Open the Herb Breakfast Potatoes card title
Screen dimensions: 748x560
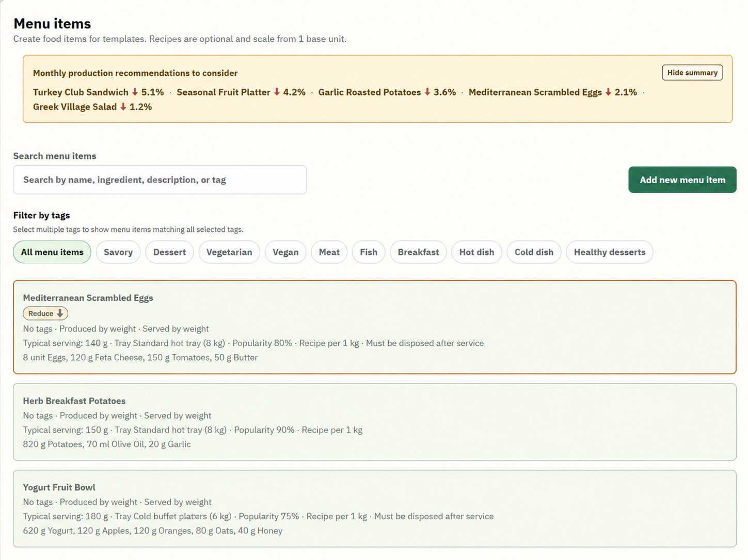74,401
